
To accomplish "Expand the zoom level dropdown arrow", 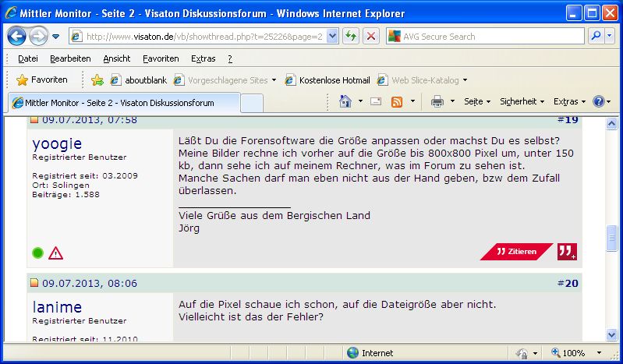I will coord(599,353).
